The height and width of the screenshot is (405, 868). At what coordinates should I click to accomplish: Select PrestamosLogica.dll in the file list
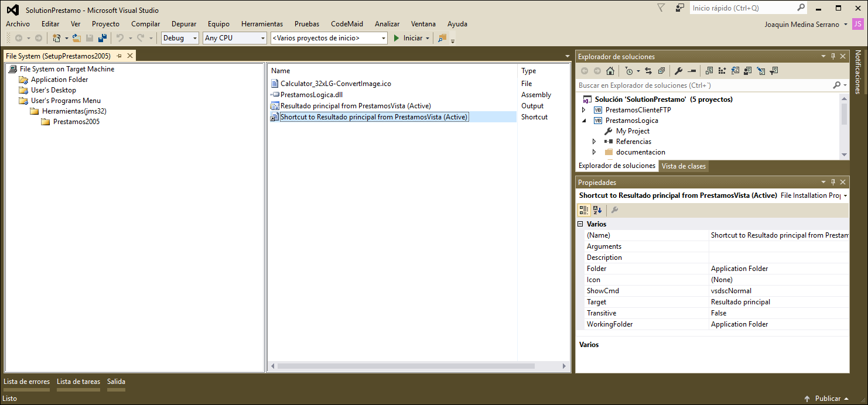[x=311, y=95]
